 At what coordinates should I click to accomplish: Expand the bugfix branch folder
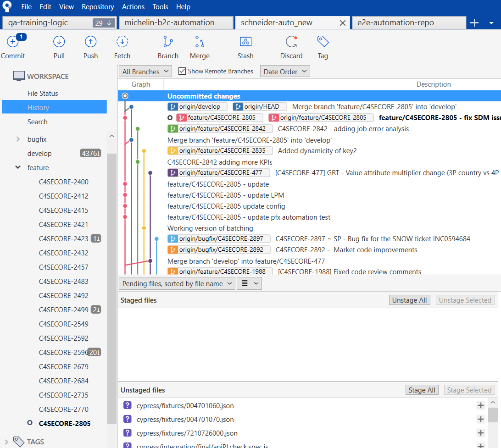pos(18,139)
